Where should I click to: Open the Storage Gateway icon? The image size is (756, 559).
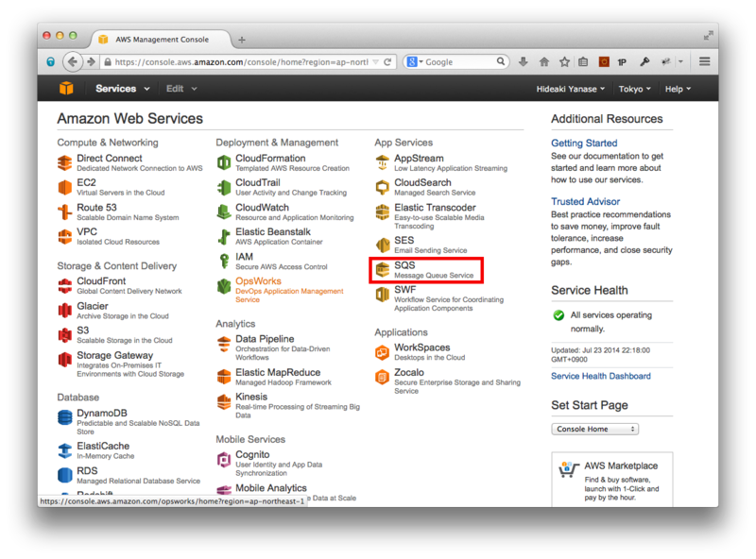(x=65, y=360)
